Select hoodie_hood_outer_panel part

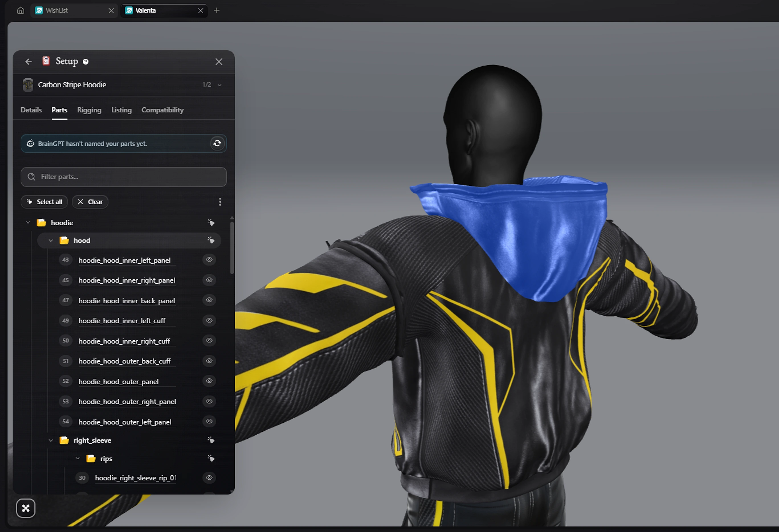tap(118, 382)
